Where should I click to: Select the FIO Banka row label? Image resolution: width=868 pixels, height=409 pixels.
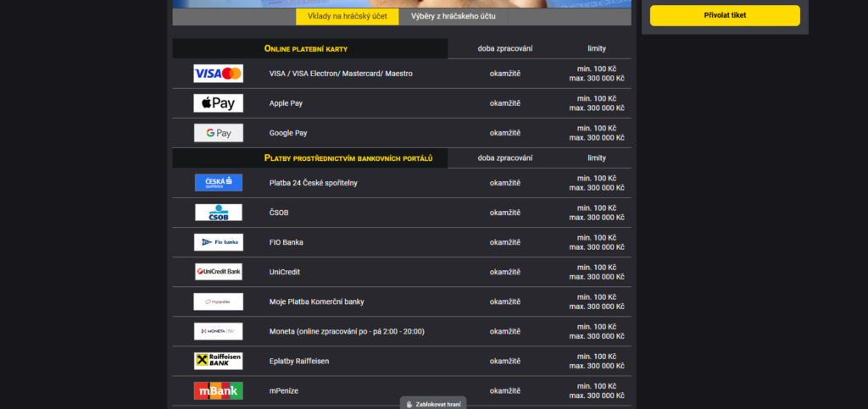287,242
